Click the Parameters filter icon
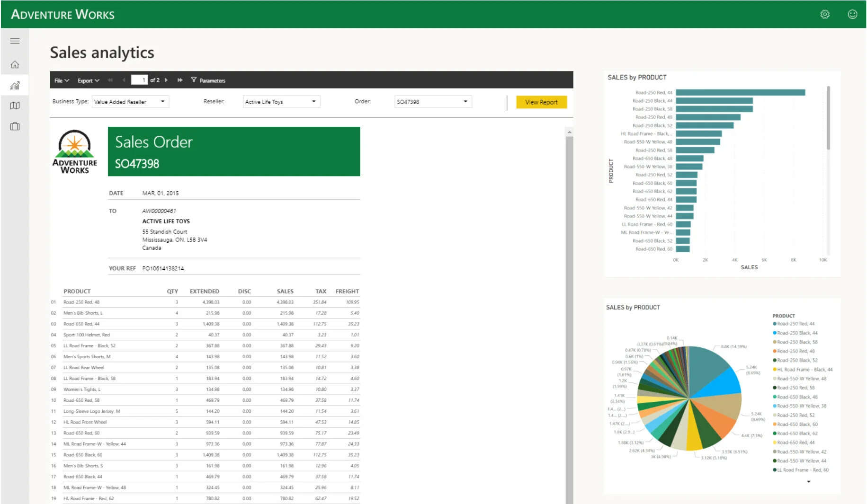Viewport: 867px width, 504px height. pos(194,80)
